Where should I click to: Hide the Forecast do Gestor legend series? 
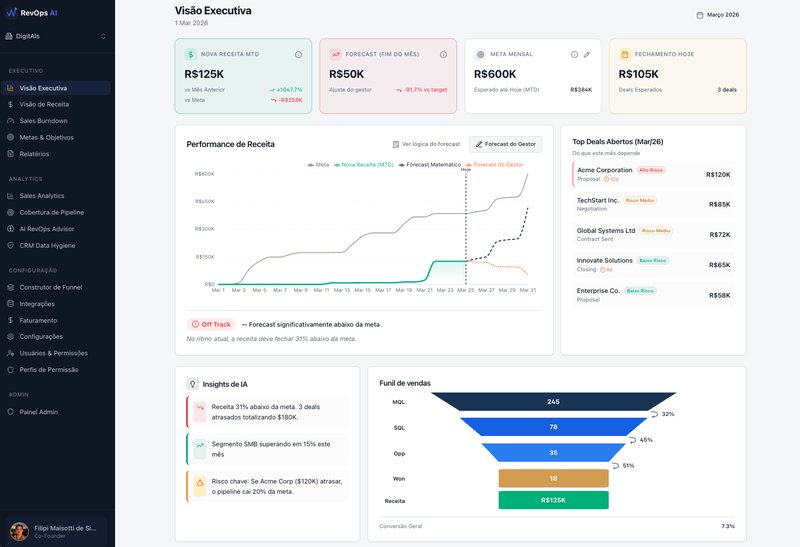494,164
